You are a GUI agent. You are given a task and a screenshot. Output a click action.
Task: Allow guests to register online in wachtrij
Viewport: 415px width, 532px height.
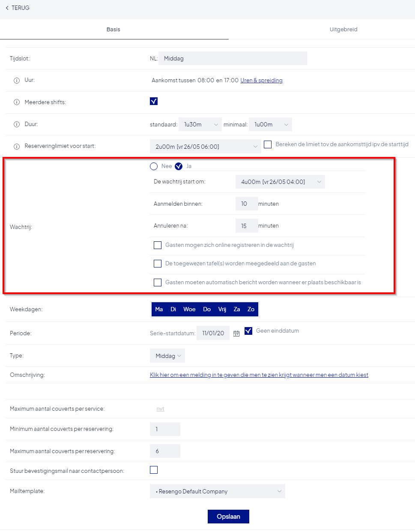pyautogui.click(x=158, y=245)
